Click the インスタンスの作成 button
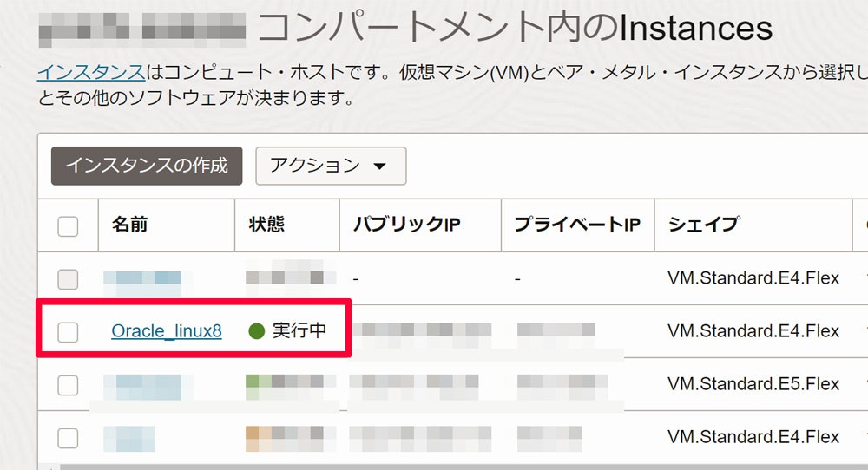Viewport: 868px width, 470px height. 147,166
